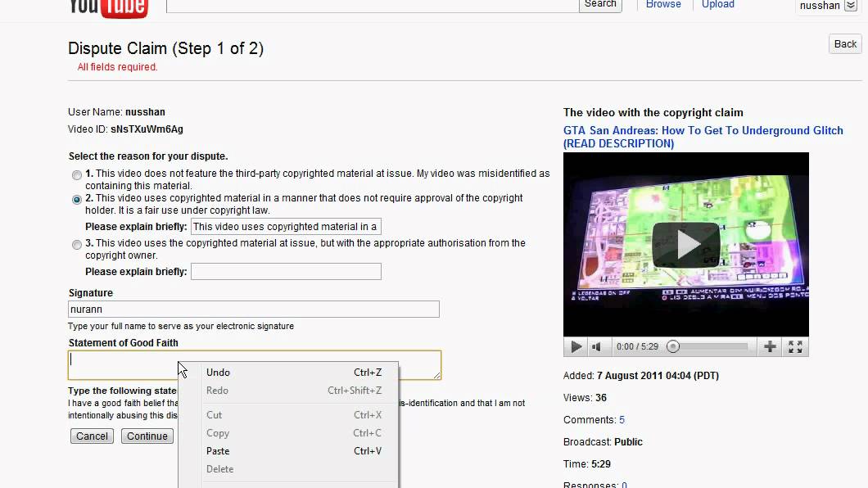Click the fair use explanation text field
This screenshot has width=868, height=488.
tap(286, 227)
